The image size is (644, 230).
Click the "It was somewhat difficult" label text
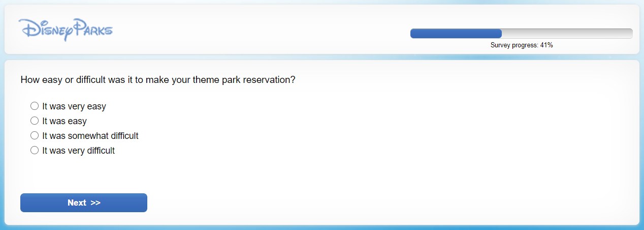tap(90, 136)
